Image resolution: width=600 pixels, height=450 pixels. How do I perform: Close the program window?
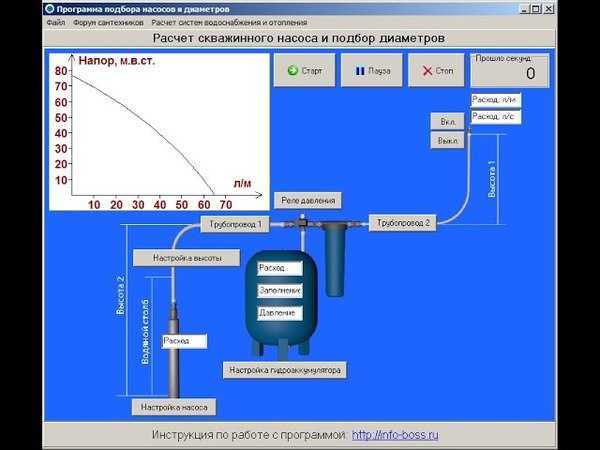pos(549,8)
